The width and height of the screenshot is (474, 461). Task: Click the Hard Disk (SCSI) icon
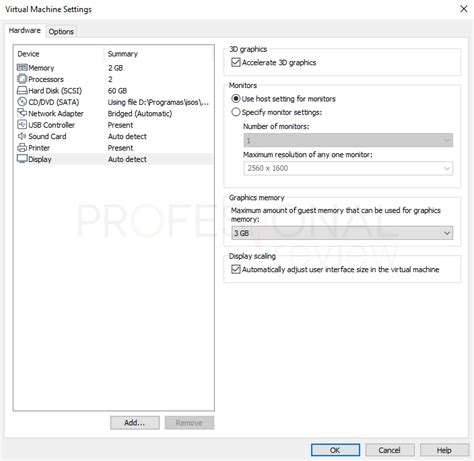click(x=22, y=90)
